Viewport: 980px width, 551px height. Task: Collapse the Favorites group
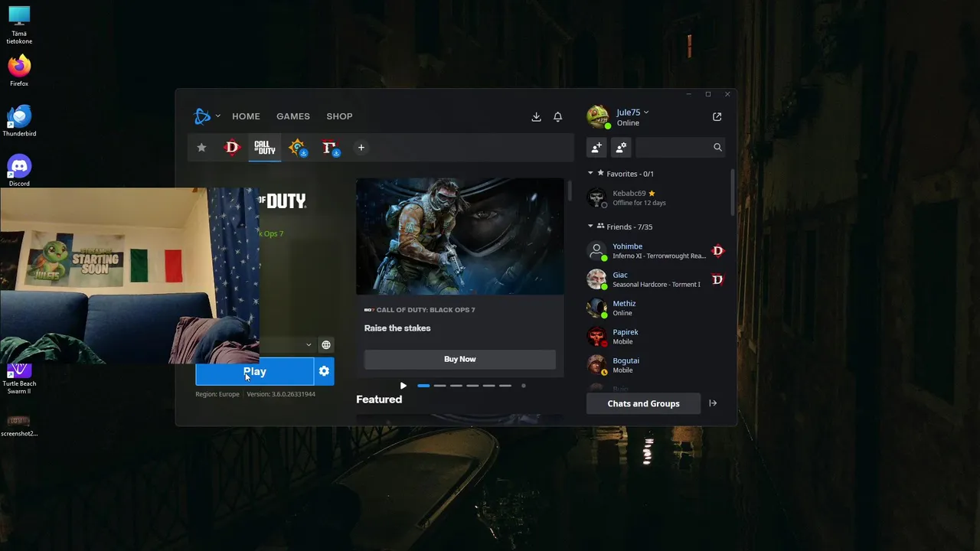tap(590, 174)
